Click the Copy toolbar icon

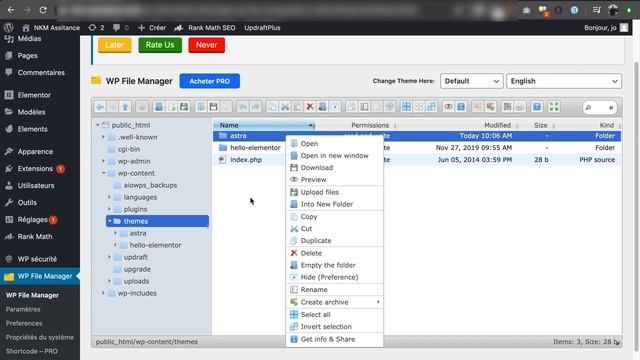pyautogui.click(x=272, y=107)
